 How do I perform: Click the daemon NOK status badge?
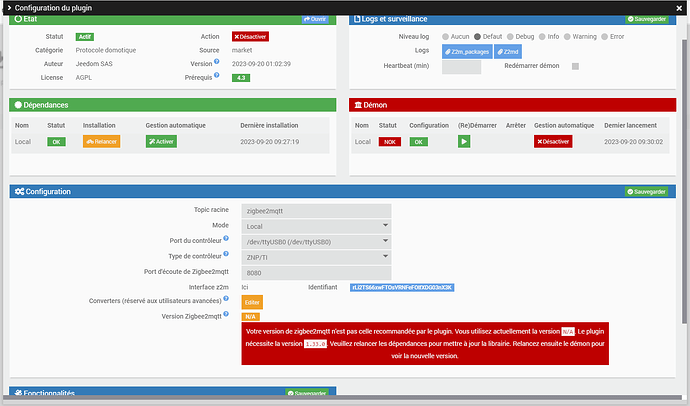[x=389, y=142]
